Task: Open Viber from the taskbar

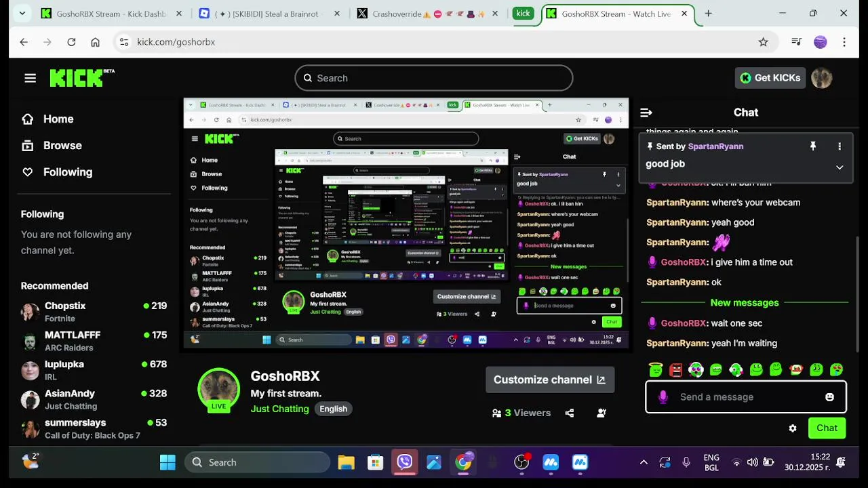Action: [405, 462]
